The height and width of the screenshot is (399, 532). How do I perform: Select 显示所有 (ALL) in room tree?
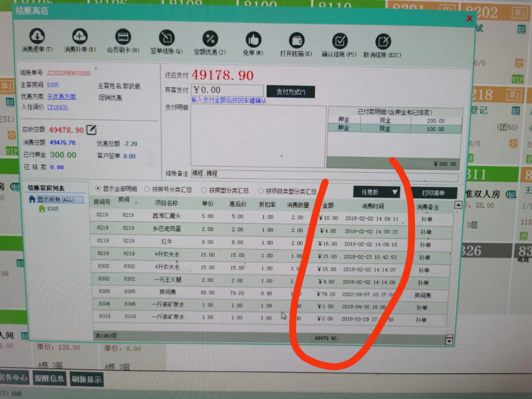(x=56, y=199)
